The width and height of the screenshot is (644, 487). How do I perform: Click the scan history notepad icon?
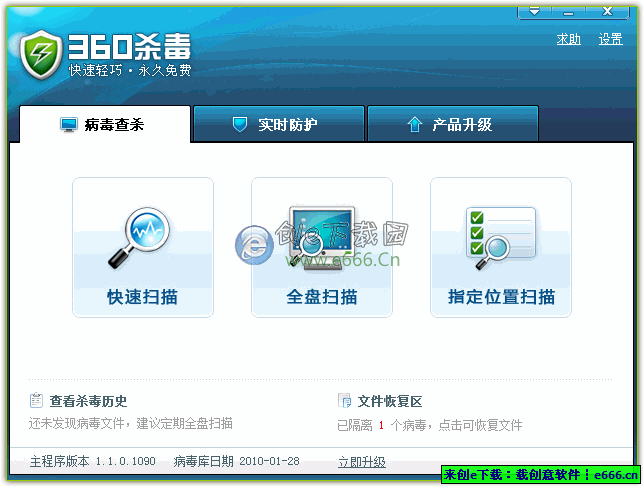click(37, 401)
